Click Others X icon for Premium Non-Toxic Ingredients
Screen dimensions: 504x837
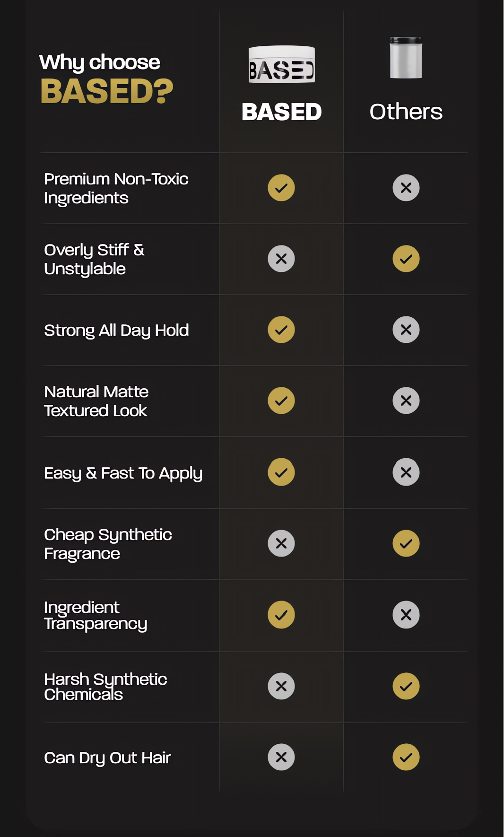point(406,188)
